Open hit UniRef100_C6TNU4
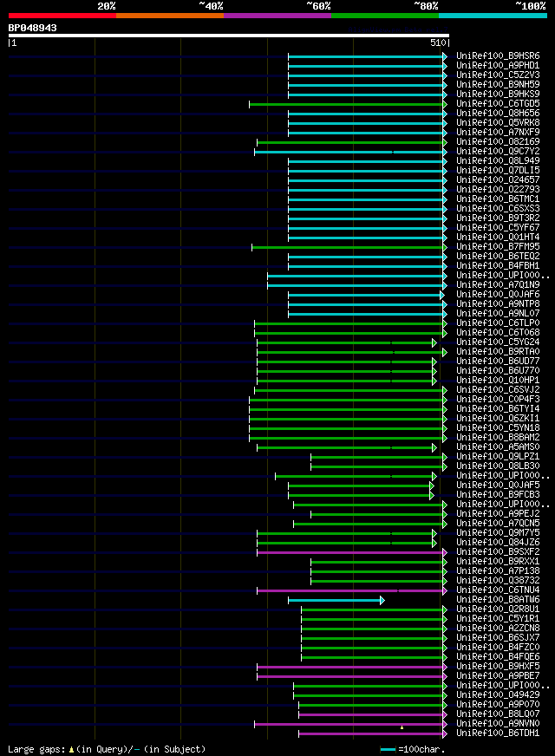This screenshot has width=555, height=756. (x=498, y=590)
